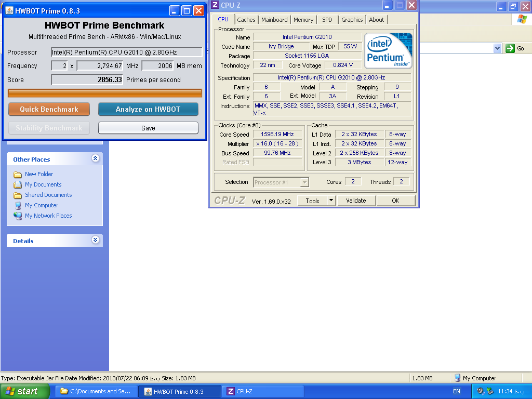
Task: Minimize the HWBOT Prime window
Action: click(175, 11)
